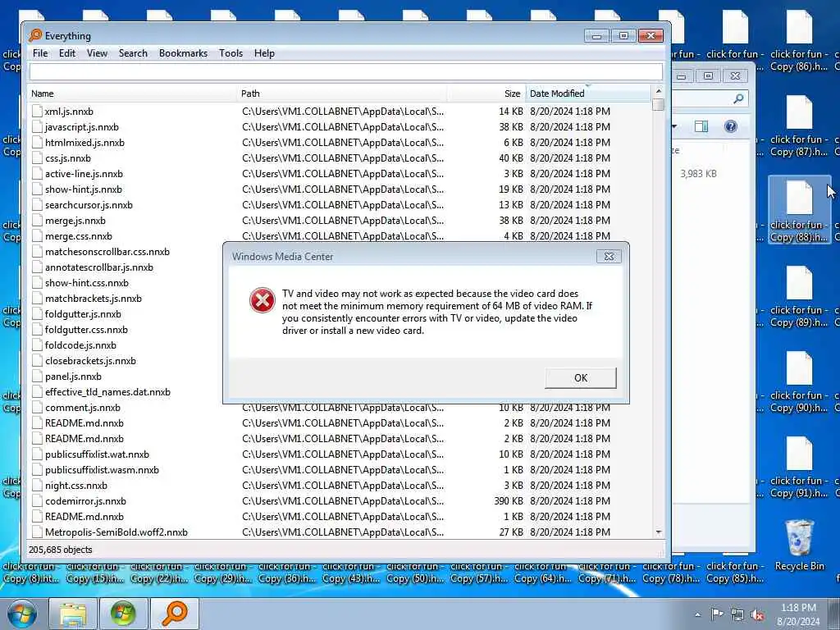Show hidden tray icons arrow
This screenshot has width=840, height=630.
pyautogui.click(x=697, y=614)
